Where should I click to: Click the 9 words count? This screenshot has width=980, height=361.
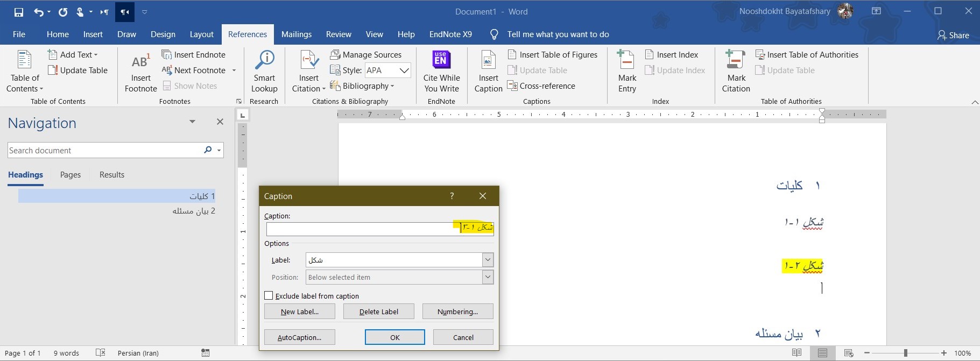point(66,353)
